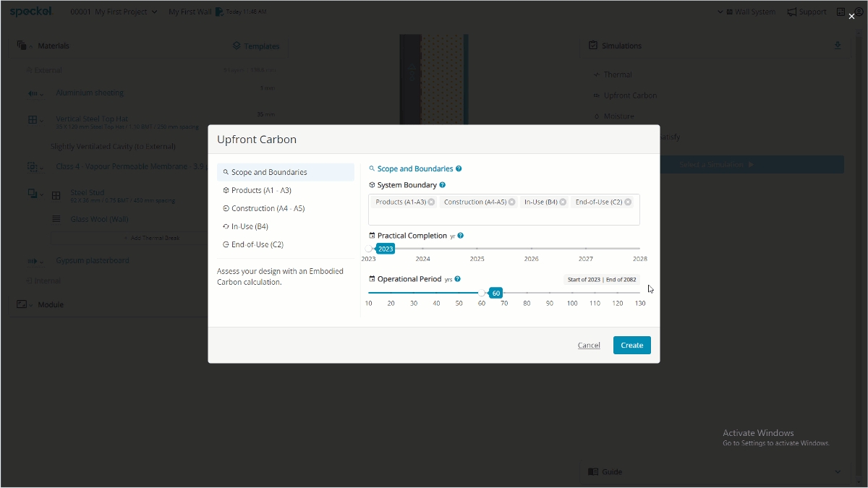Remove Construction (A4-A5) boundary tag
Screen dimensions: 868x488
(x=511, y=202)
